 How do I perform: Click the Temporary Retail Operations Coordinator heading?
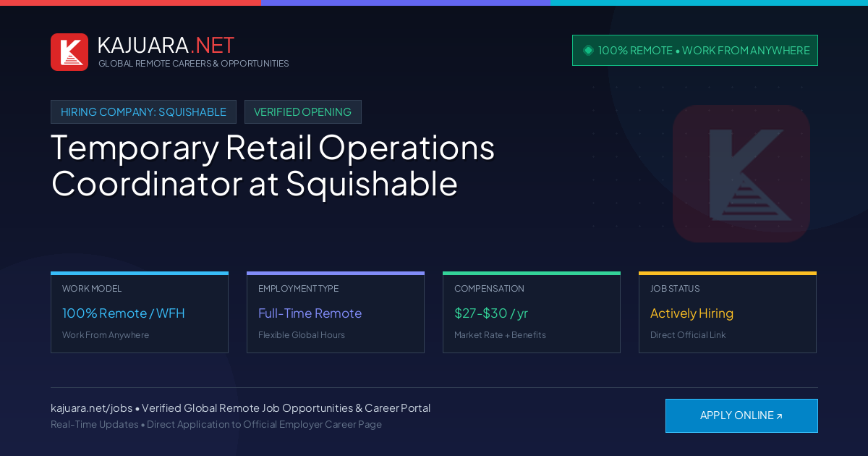(273, 166)
